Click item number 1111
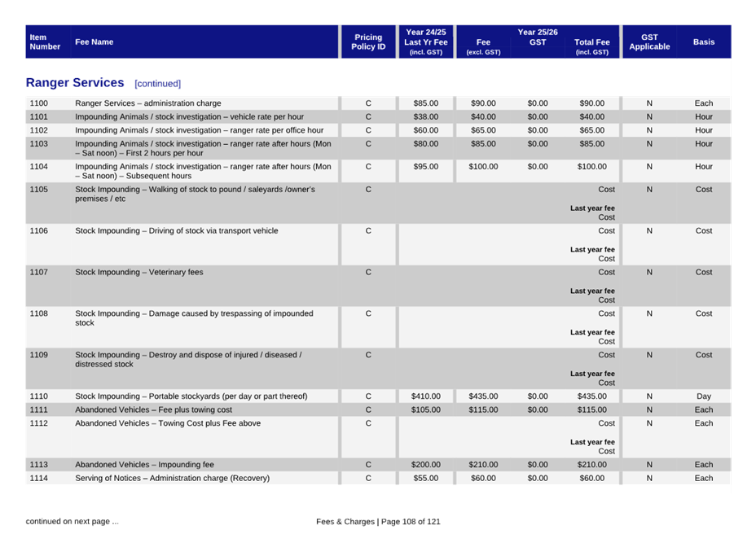The height and width of the screenshot is (534, 756). (38, 409)
